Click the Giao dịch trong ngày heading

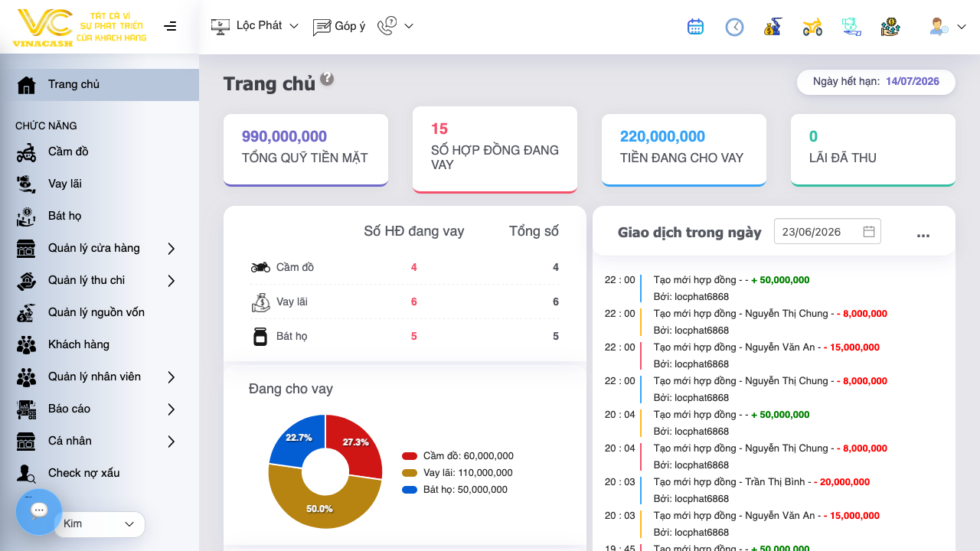click(690, 233)
